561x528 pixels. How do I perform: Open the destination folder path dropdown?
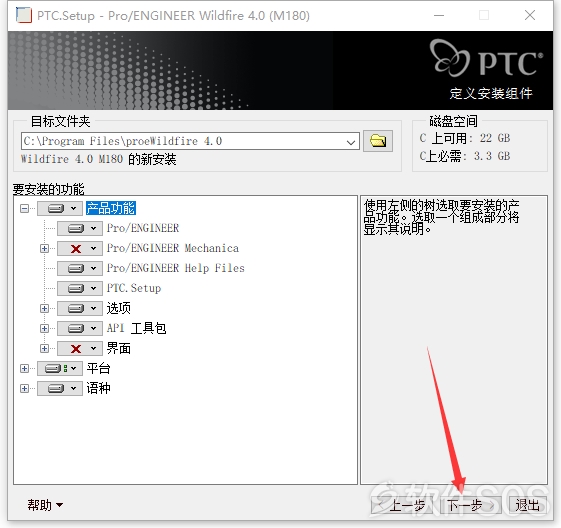coord(351,142)
